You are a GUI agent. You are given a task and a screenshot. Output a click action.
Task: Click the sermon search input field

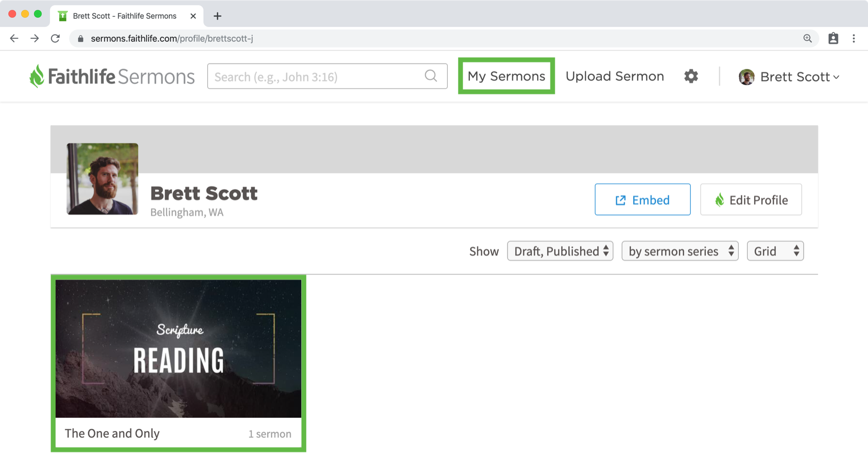tap(327, 76)
